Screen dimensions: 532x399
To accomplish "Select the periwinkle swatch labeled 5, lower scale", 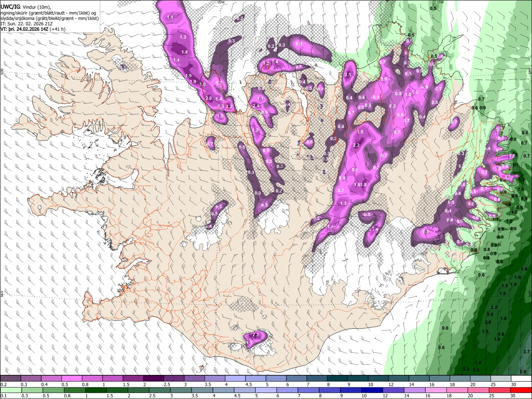I will click(266, 390).
